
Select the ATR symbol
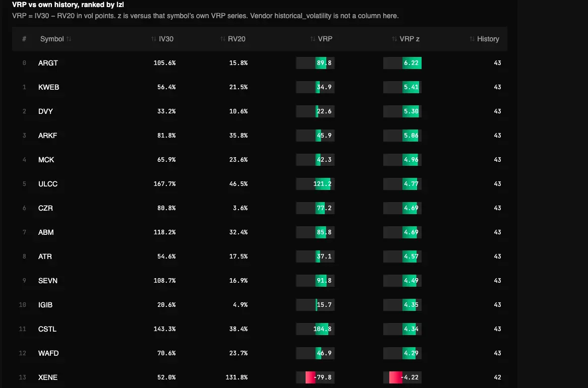coord(45,256)
